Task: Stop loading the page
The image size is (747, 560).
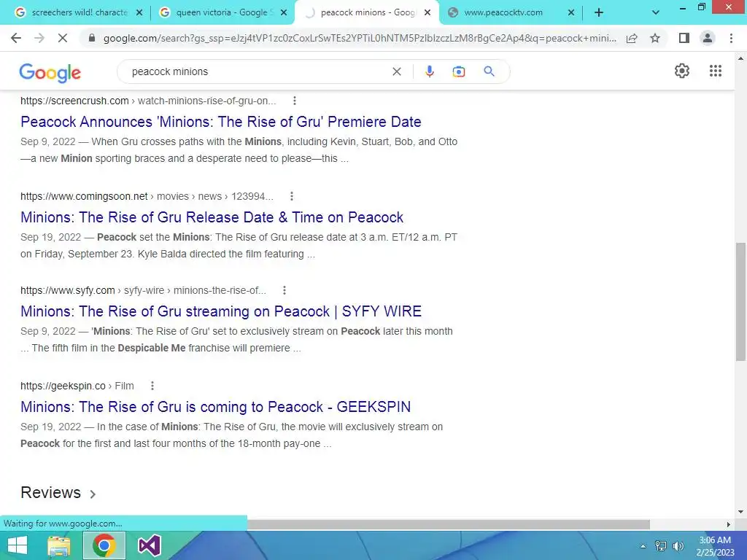Action: (63, 38)
